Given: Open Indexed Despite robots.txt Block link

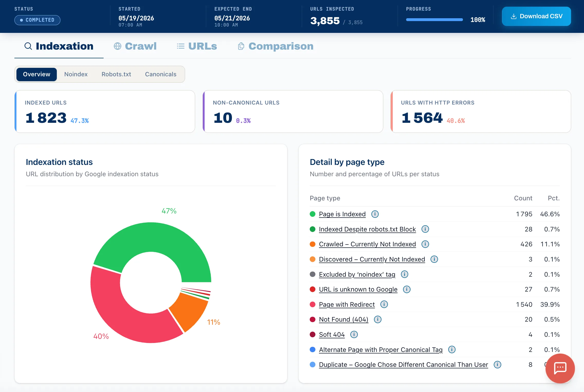Looking at the screenshot, I should click(367, 229).
